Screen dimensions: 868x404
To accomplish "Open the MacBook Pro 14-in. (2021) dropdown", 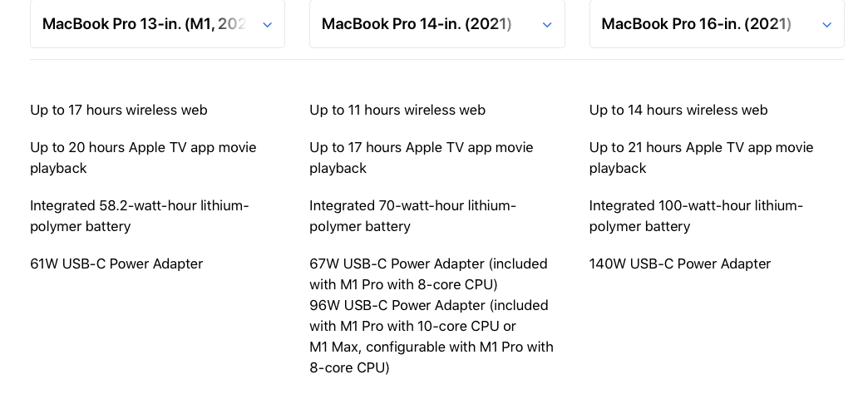I will tap(417, 24).
